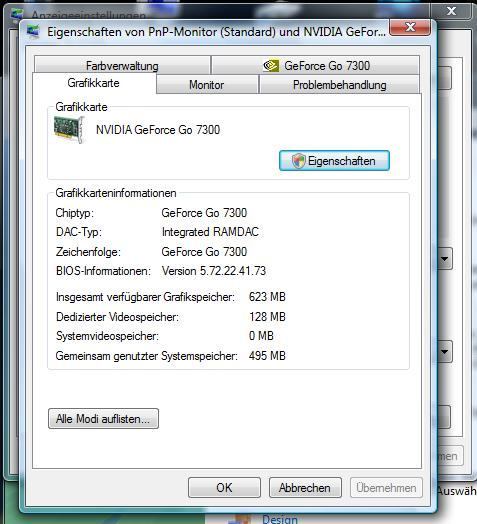477x524 pixels.
Task: Click Gemeinsam genutzter Systemspeicher label
Action: 146,356
